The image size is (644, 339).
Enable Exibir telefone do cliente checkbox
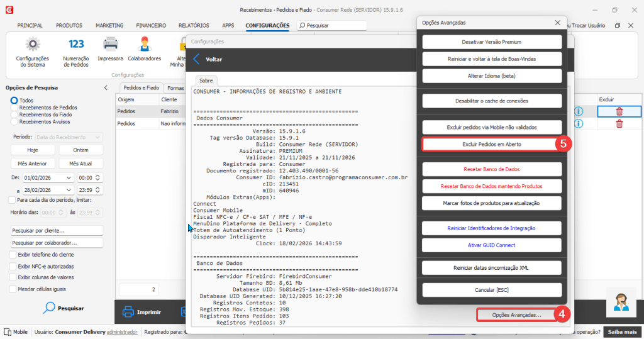13,255
